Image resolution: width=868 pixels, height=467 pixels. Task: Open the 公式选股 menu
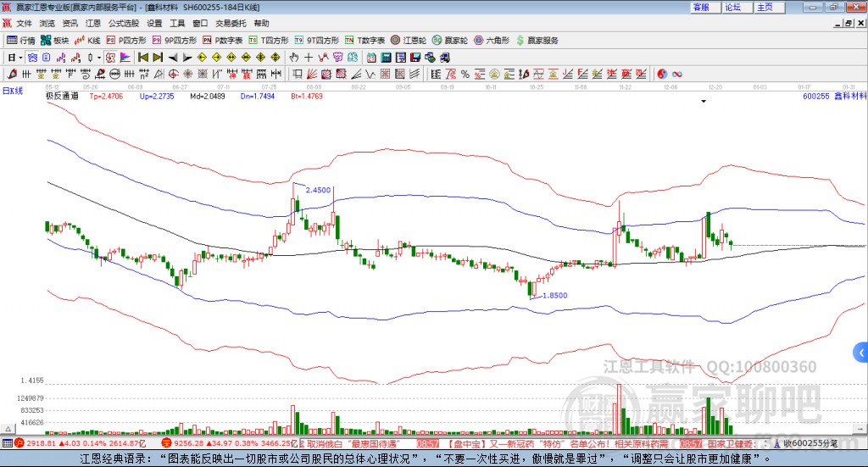pos(124,23)
